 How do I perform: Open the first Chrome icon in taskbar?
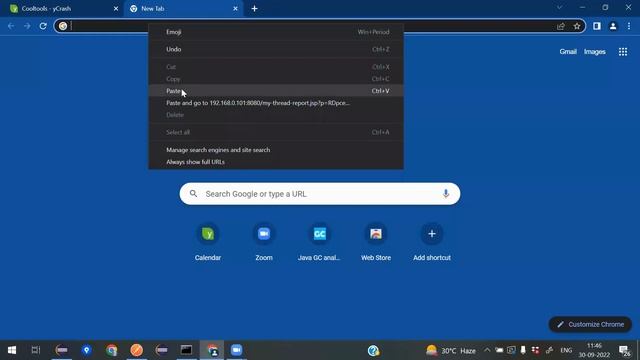click(x=111, y=350)
